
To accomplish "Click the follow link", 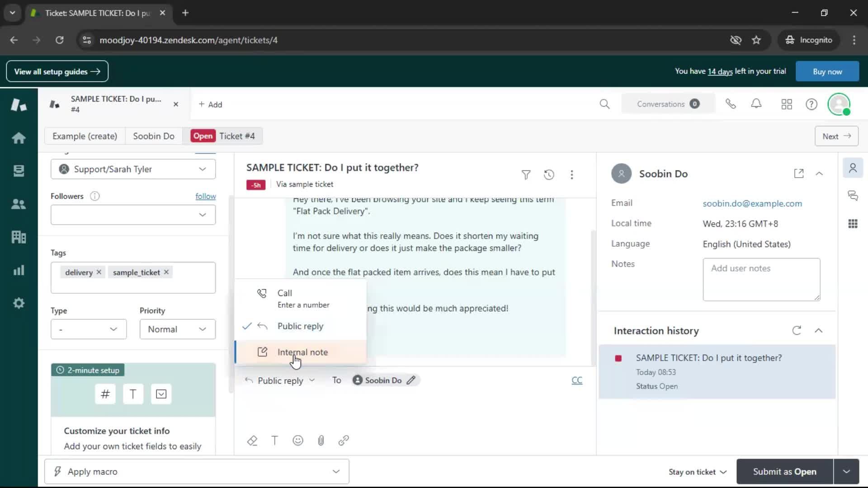I will 206,196.
